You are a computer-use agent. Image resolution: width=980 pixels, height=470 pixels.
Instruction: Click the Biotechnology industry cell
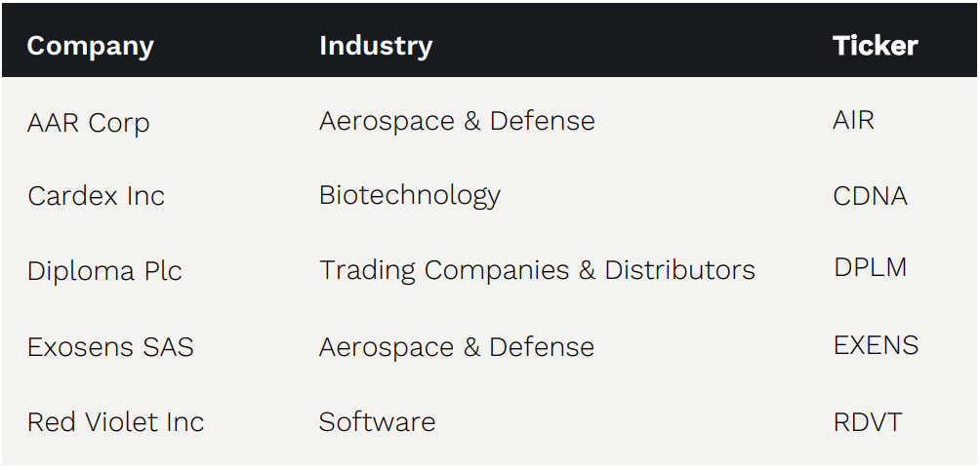point(409,195)
